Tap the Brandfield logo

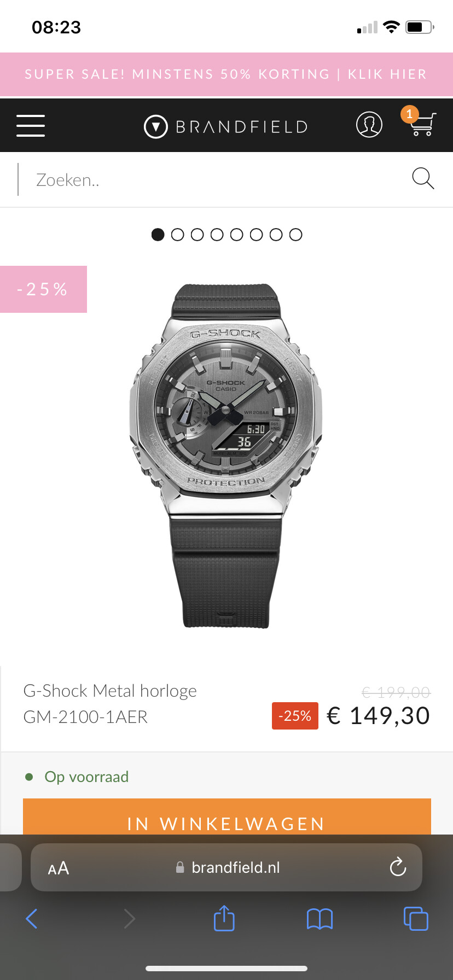226,127
